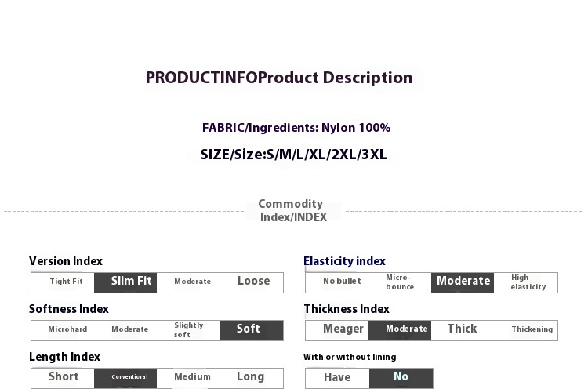The image size is (588, 389).
Task: Select Tight Fit in Version Index
Action: 66,282
